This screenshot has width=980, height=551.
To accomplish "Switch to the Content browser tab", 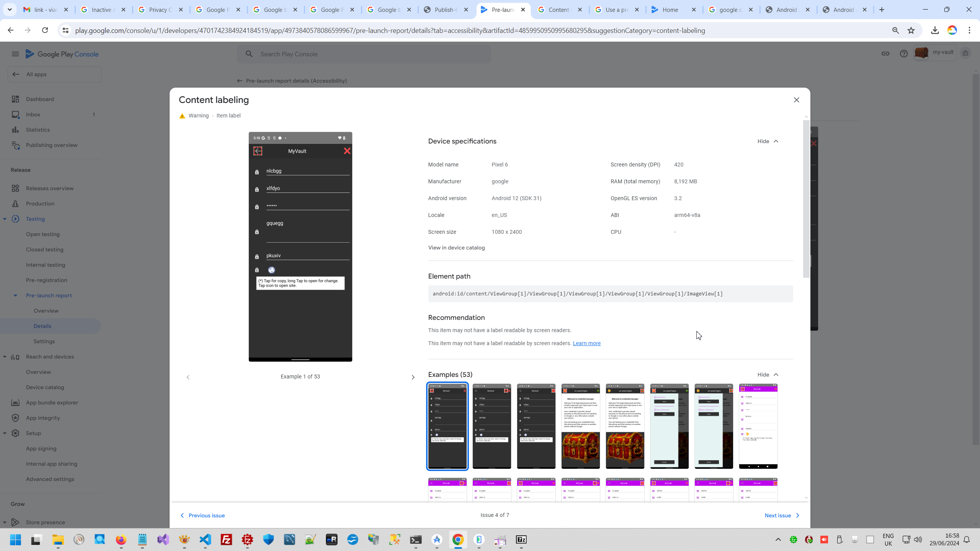I will (559, 10).
